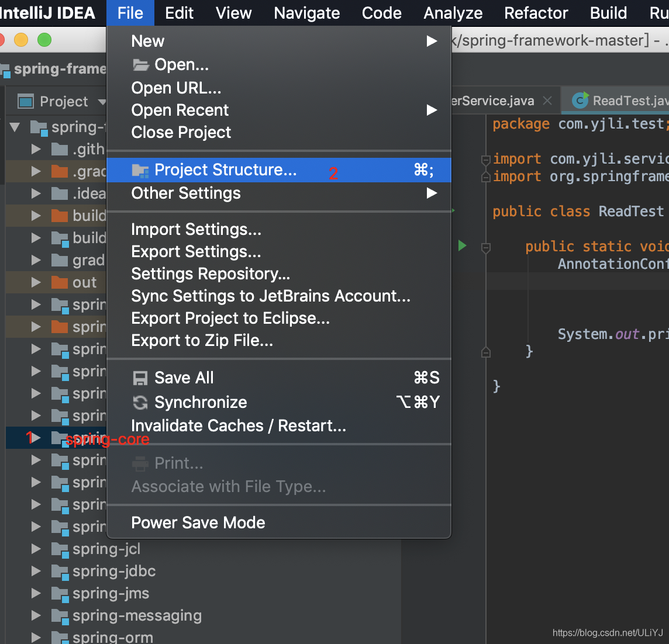Enable Power Save Mode
The image size is (669, 644).
coord(198,522)
